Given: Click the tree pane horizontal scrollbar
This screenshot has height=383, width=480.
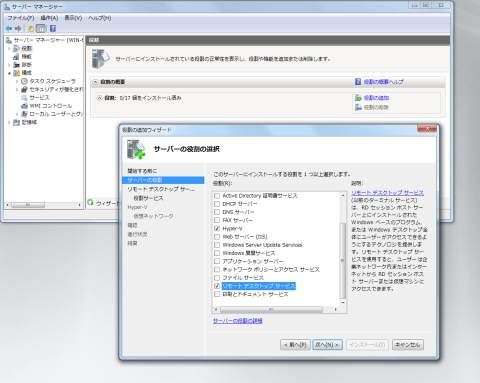Looking at the screenshot, I should pos(28,205).
